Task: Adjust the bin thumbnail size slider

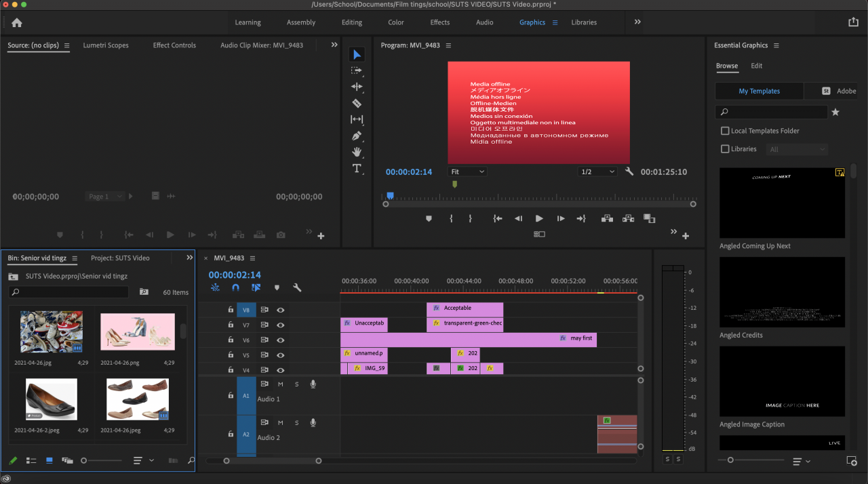Action: click(x=84, y=460)
